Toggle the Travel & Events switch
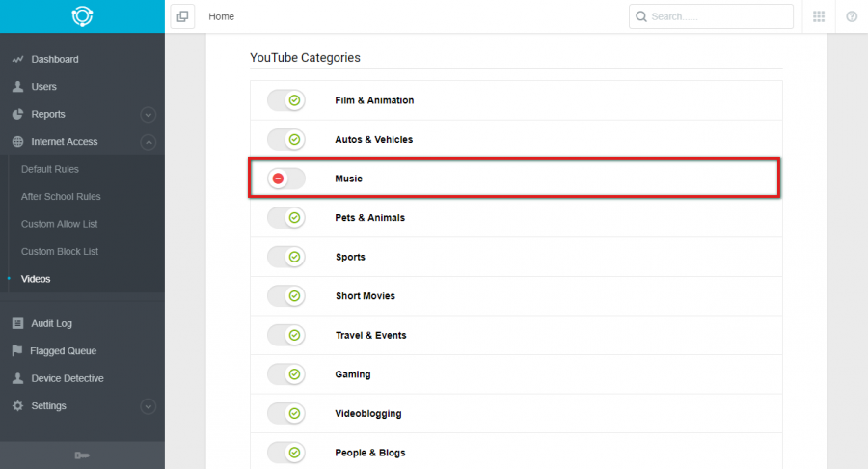Image resolution: width=868 pixels, height=469 pixels. [286, 335]
